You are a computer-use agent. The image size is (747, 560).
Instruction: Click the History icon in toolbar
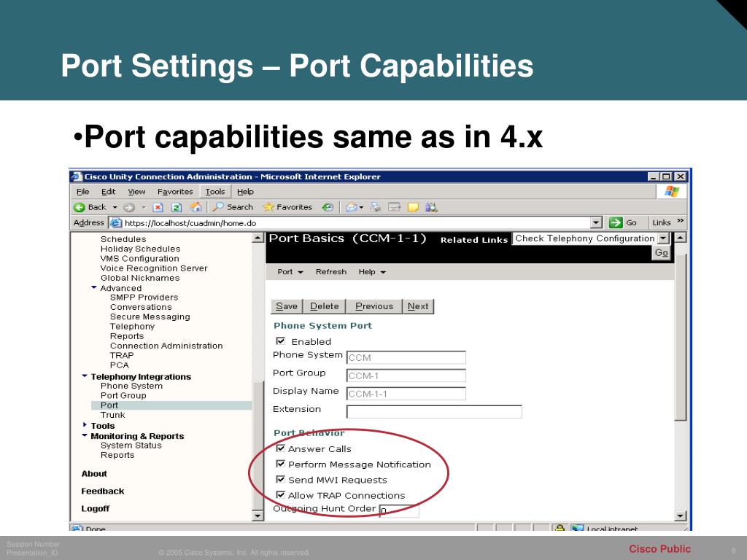click(x=328, y=207)
